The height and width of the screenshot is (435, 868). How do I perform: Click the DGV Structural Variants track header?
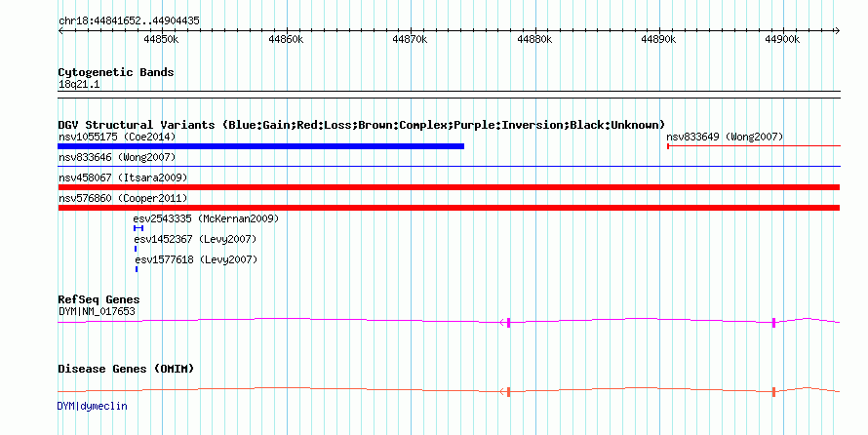pos(362,125)
